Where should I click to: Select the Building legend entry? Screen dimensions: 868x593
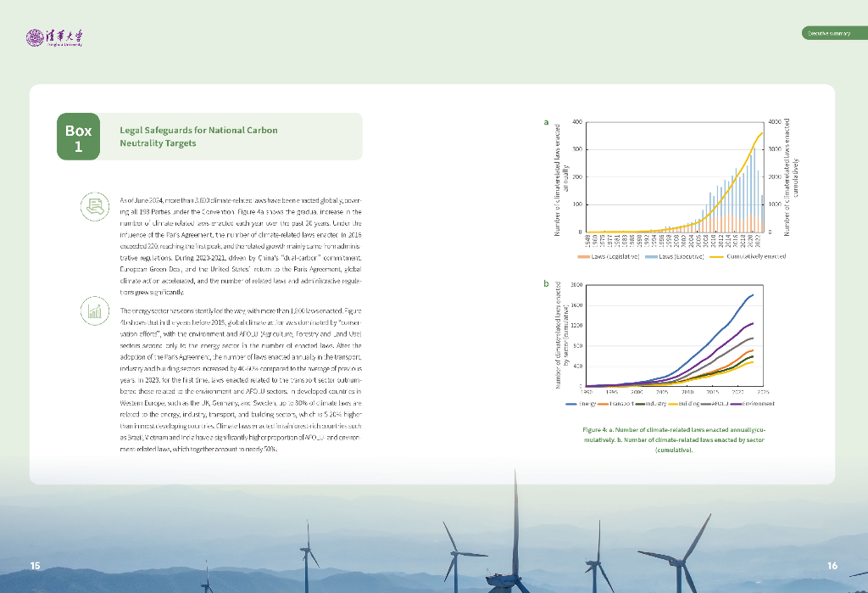(684, 404)
